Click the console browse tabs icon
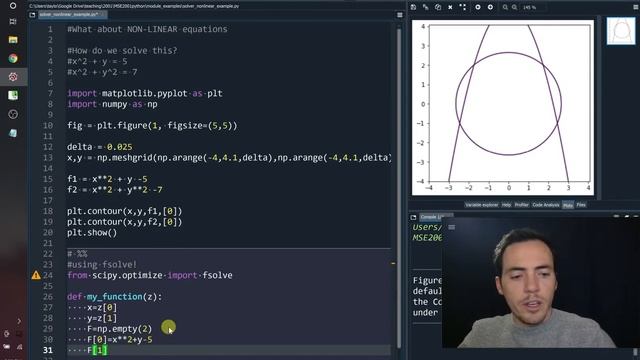 413,217
